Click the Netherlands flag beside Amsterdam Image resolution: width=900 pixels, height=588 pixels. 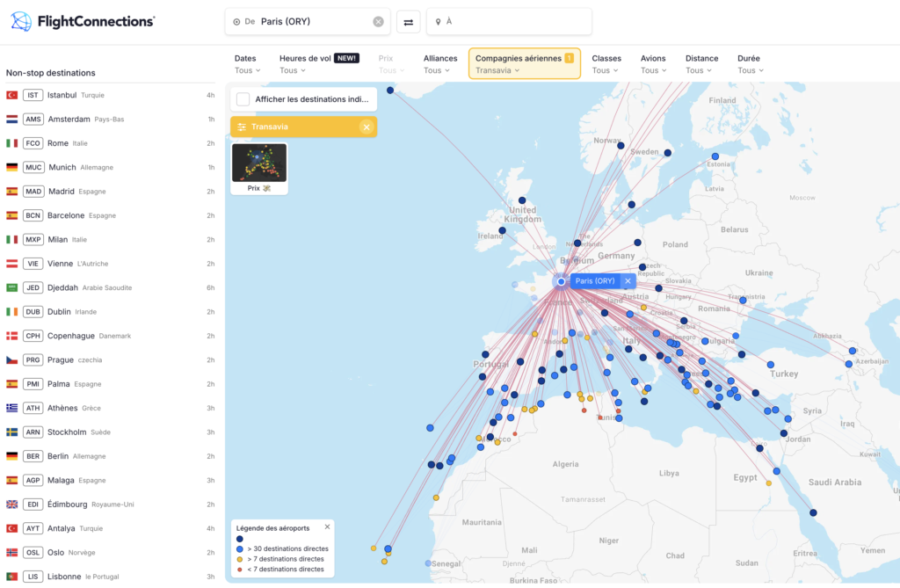coord(12,120)
